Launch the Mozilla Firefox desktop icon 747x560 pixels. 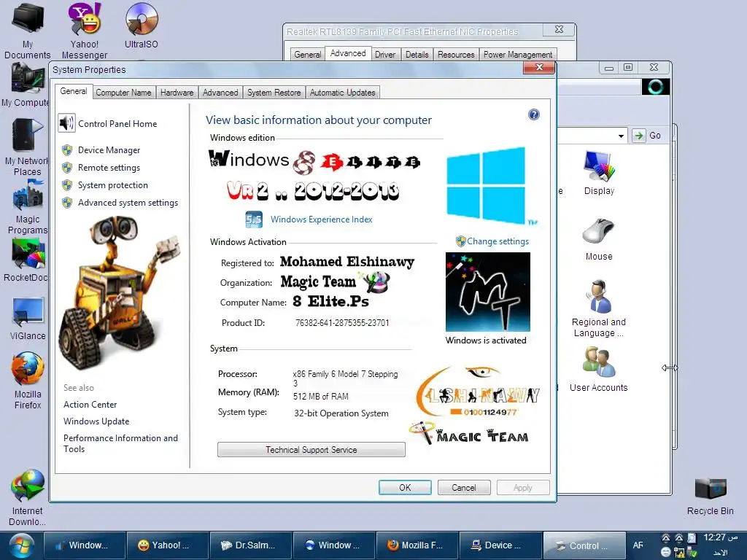click(28, 381)
